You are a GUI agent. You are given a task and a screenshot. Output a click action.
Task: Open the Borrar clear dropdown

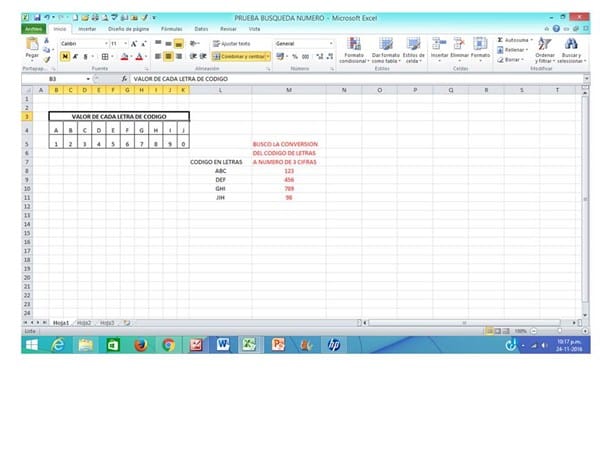tap(510, 60)
